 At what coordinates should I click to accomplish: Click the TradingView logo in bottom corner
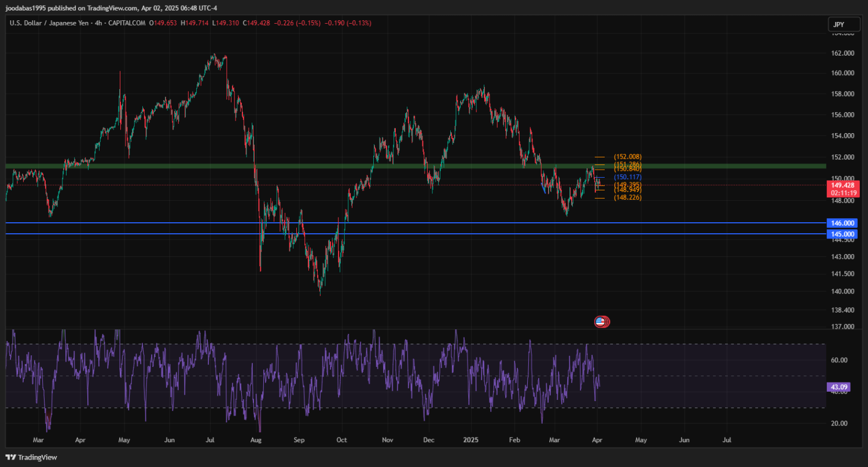coord(31,457)
